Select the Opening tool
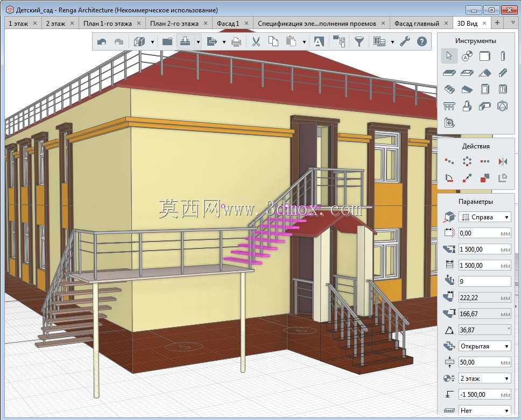The height and width of the screenshot is (420, 521). click(x=467, y=73)
